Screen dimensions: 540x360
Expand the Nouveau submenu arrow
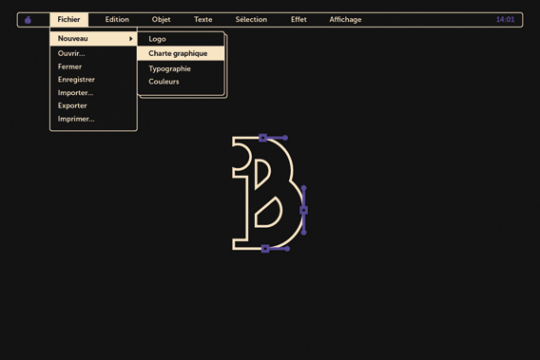[x=131, y=39]
